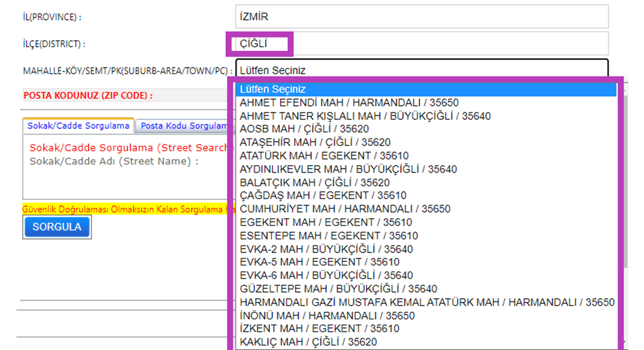The height and width of the screenshot is (350, 644).
Task: Switch to Posta Kodu Sorgulama tab
Action: point(183,126)
